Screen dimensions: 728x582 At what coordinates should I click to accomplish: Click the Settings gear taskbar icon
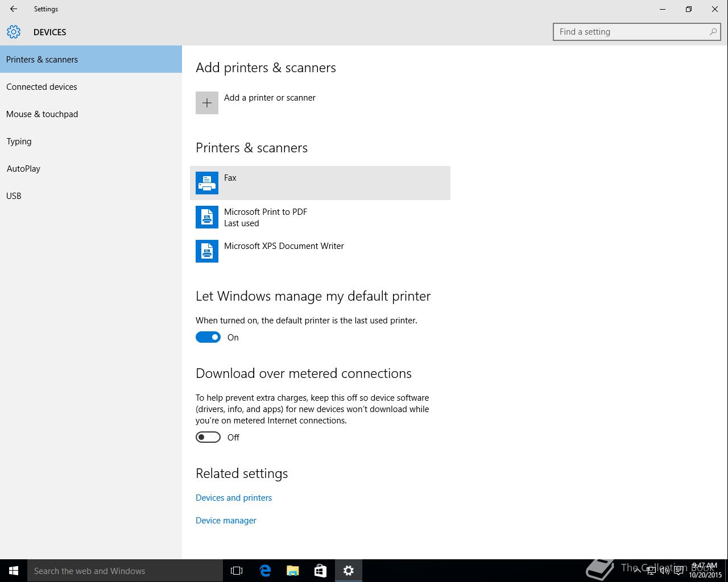point(349,571)
